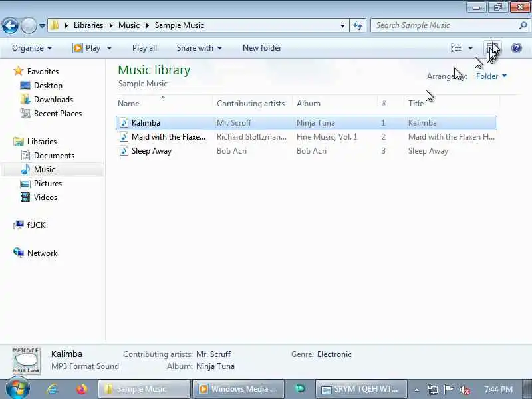The image size is (532, 399).
Task: Select the Maid with the Flaxen Hair file icon
Action: tap(124, 137)
